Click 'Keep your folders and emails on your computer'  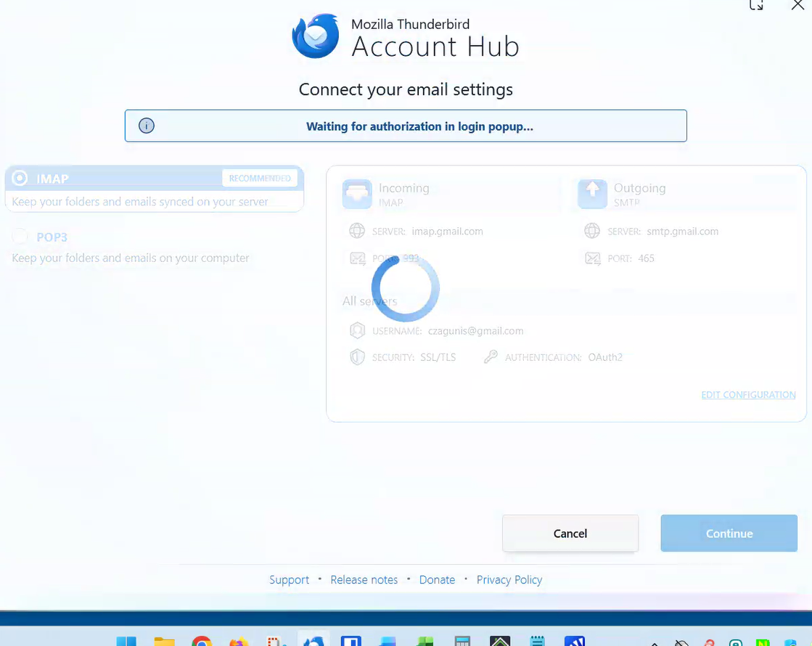click(x=131, y=258)
